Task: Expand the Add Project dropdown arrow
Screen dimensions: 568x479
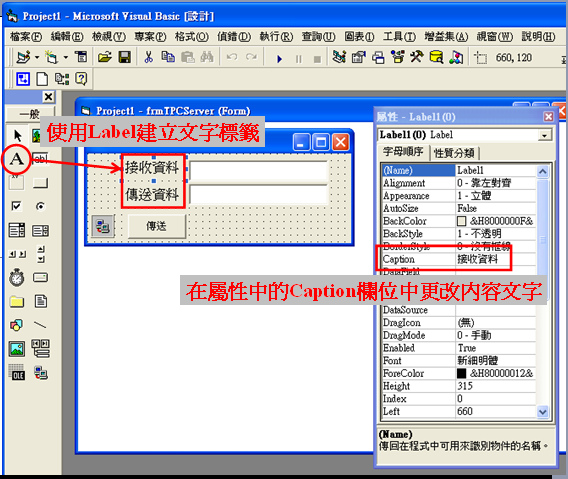Action: point(37,58)
